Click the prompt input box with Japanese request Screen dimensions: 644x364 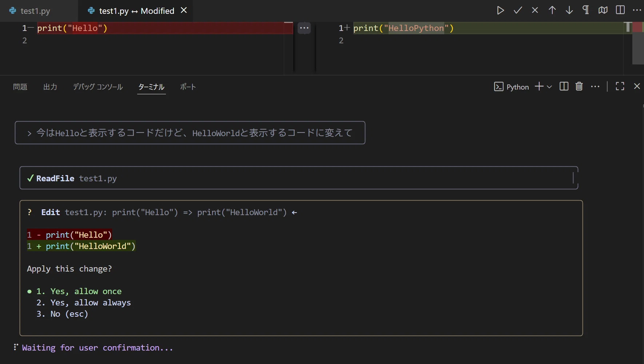pos(190,133)
